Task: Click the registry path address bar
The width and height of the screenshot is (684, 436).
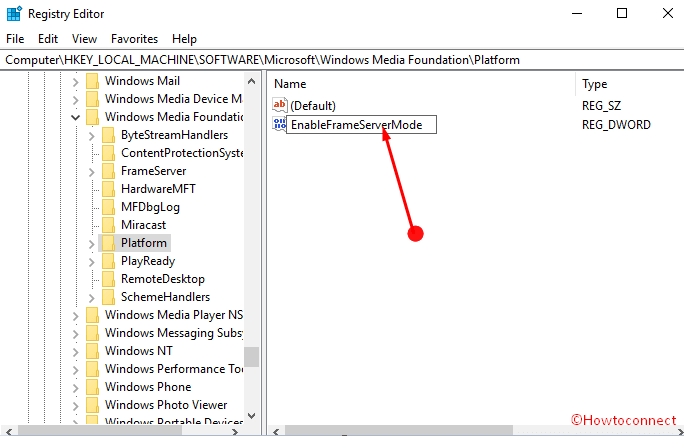Action: coord(342,60)
